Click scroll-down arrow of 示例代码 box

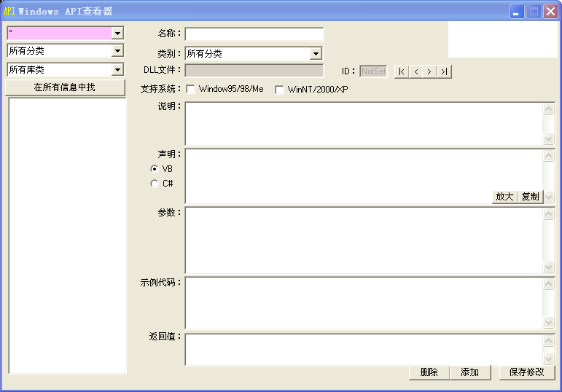548,322
